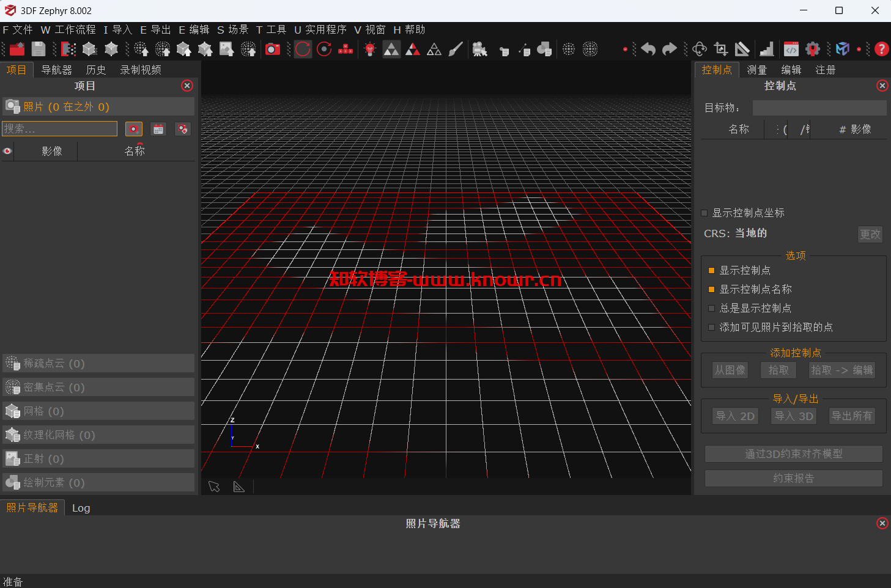Select the WASD keyboard navigation icon
The height and width of the screenshot is (588, 891).
[346, 50]
